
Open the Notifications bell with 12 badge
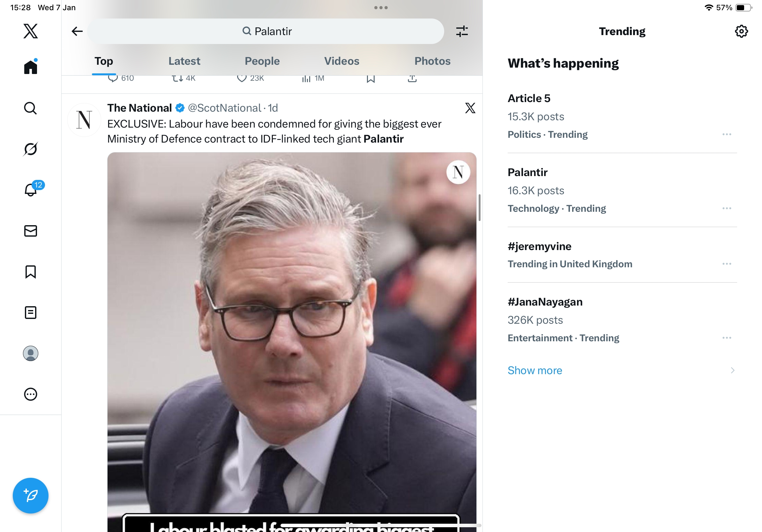(x=31, y=190)
